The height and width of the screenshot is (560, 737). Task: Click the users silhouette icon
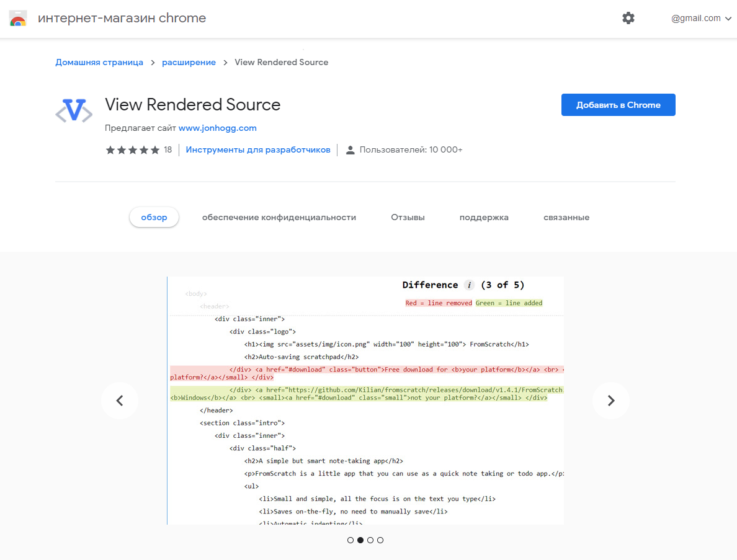tap(351, 149)
